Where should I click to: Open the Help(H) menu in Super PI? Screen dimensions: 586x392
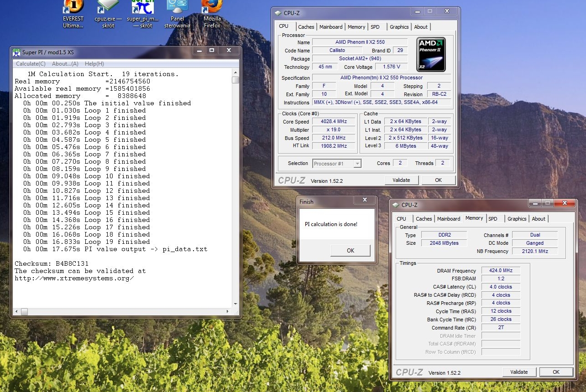(94, 64)
